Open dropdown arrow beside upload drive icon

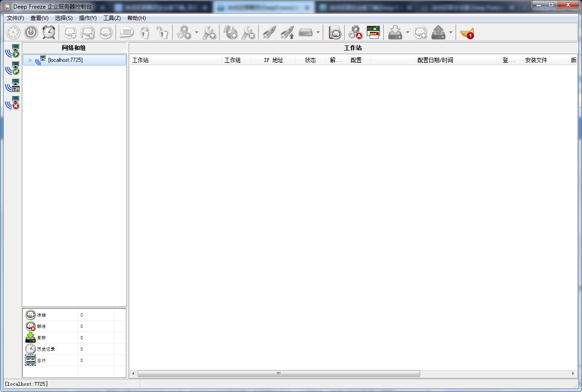pyautogui.click(x=451, y=32)
